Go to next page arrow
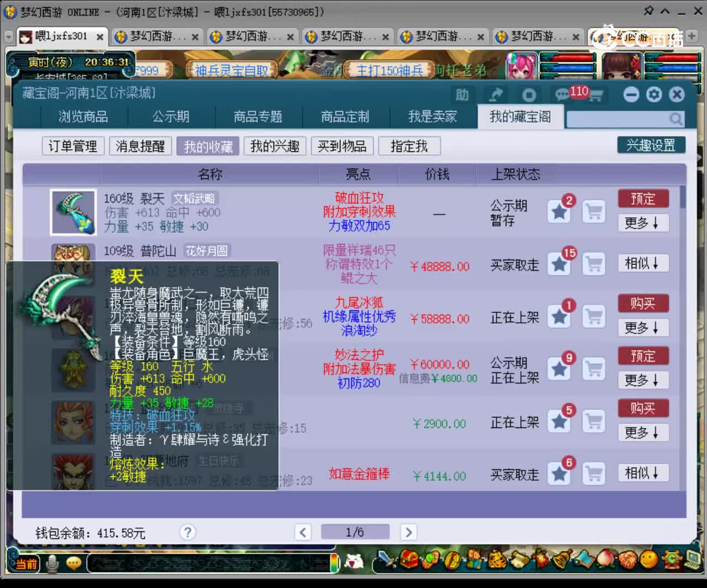This screenshot has height=588, width=707. click(408, 532)
